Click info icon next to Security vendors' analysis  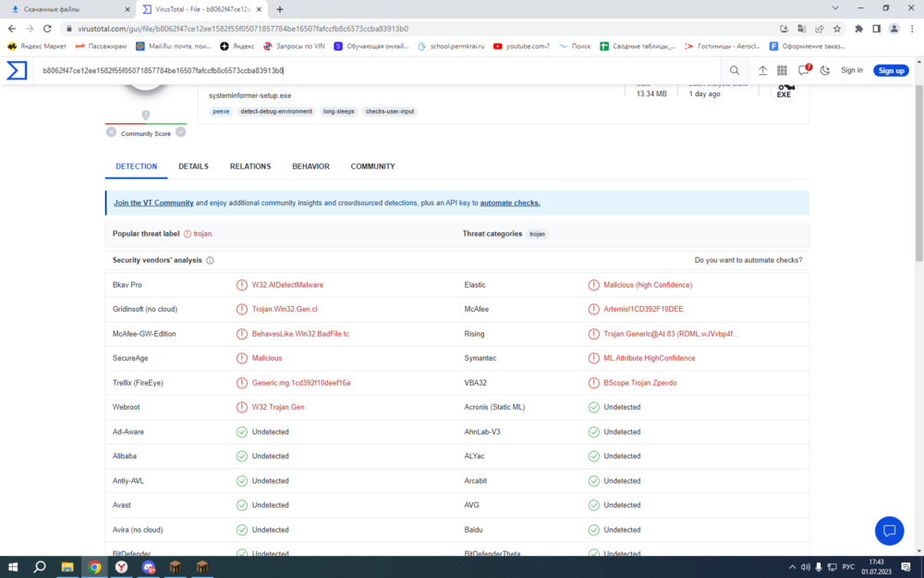[x=211, y=260]
